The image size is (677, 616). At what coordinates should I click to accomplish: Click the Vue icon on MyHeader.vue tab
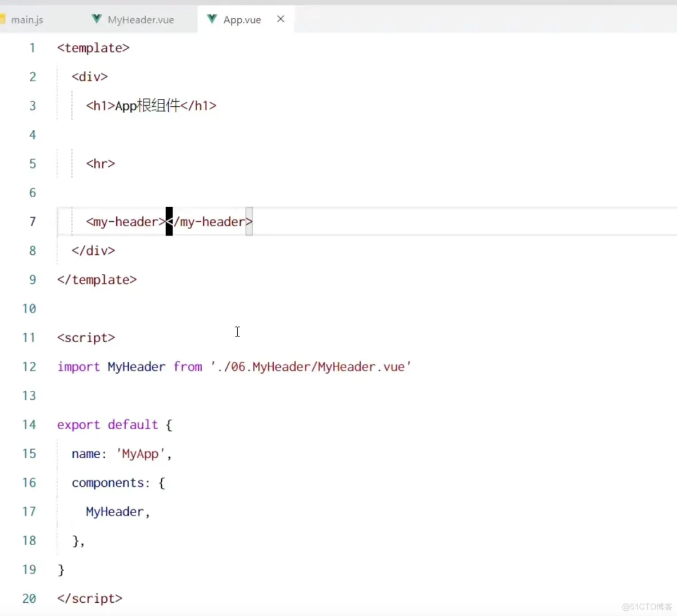[x=97, y=19]
